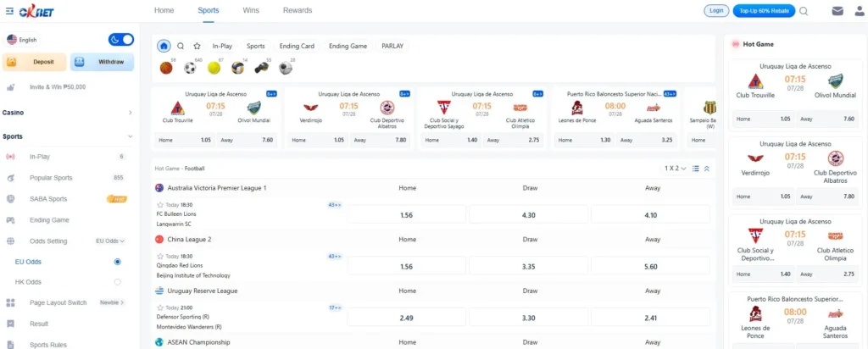This screenshot has height=349, width=868.
Task: Select the Ending Game filter pill
Action: point(348,47)
